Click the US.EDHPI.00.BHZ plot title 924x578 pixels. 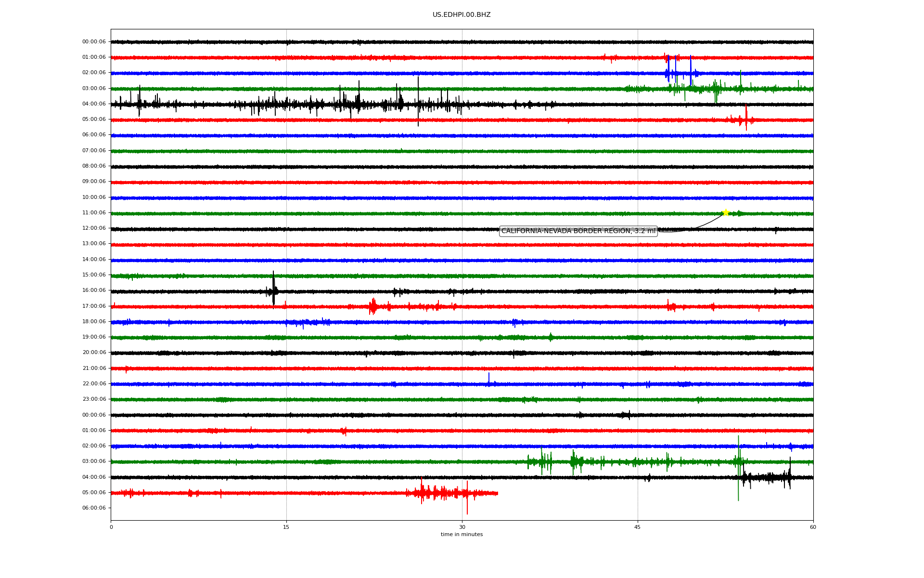(x=461, y=15)
